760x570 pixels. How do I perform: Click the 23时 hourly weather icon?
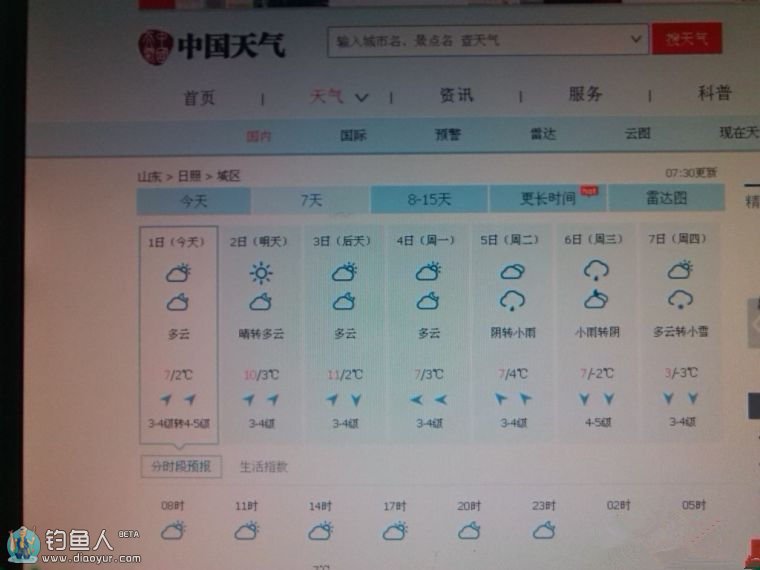(x=544, y=530)
